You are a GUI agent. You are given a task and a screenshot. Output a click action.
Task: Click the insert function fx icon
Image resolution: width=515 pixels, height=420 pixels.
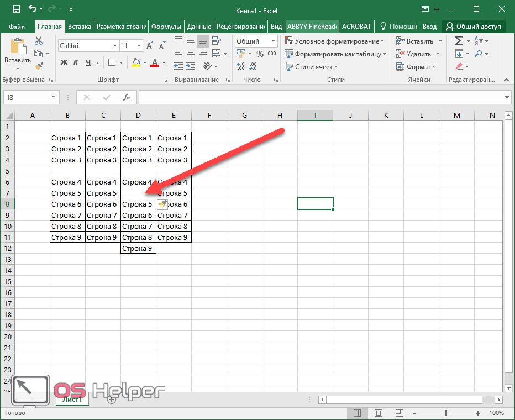[127, 97]
